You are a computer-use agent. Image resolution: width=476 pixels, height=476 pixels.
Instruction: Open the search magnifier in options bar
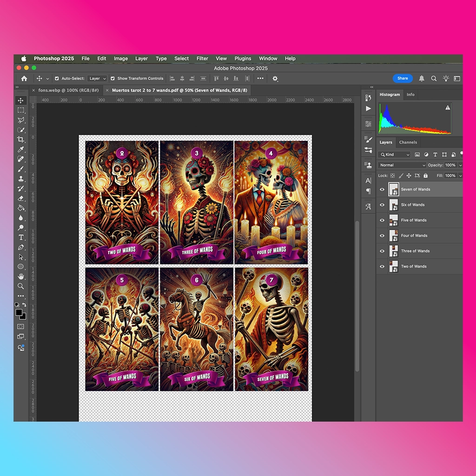pos(434,79)
